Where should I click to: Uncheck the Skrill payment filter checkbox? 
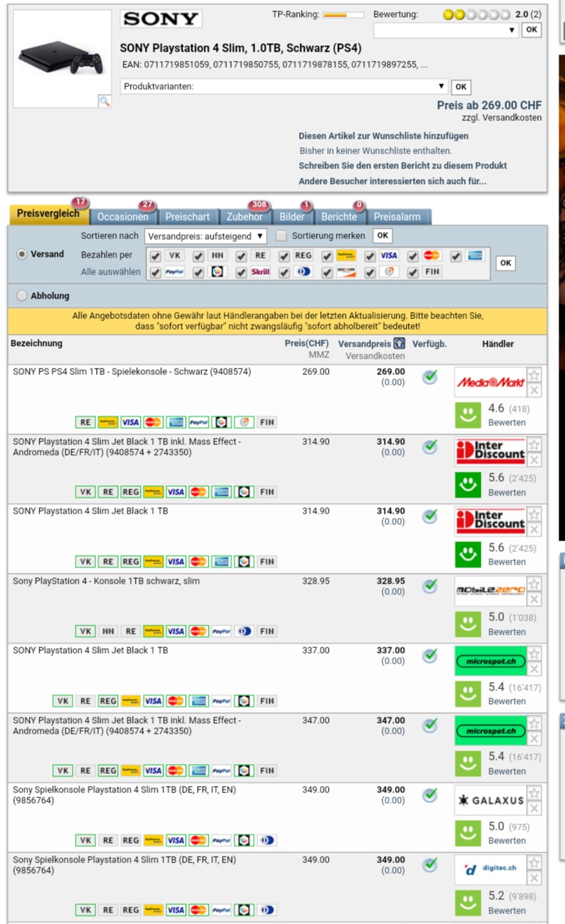pyautogui.click(x=241, y=272)
